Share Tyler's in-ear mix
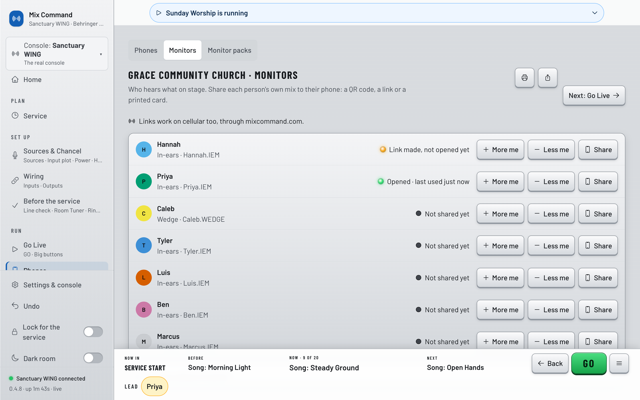Image resolution: width=640 pixels, height=400 pixels. (598, 245)
